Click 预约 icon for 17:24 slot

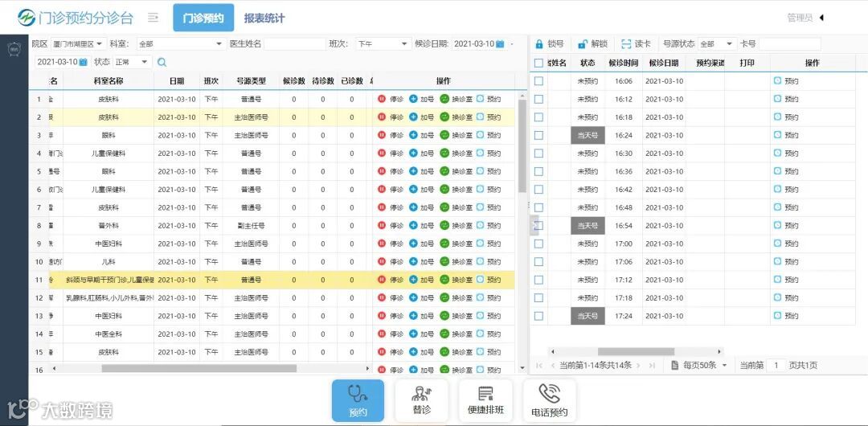(x=778, y=315)
